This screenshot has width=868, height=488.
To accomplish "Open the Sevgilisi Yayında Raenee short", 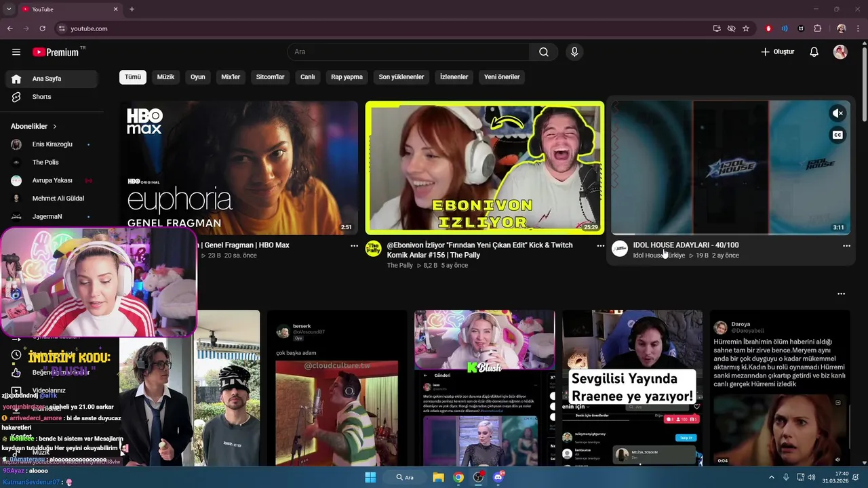I will click(632, 388).
